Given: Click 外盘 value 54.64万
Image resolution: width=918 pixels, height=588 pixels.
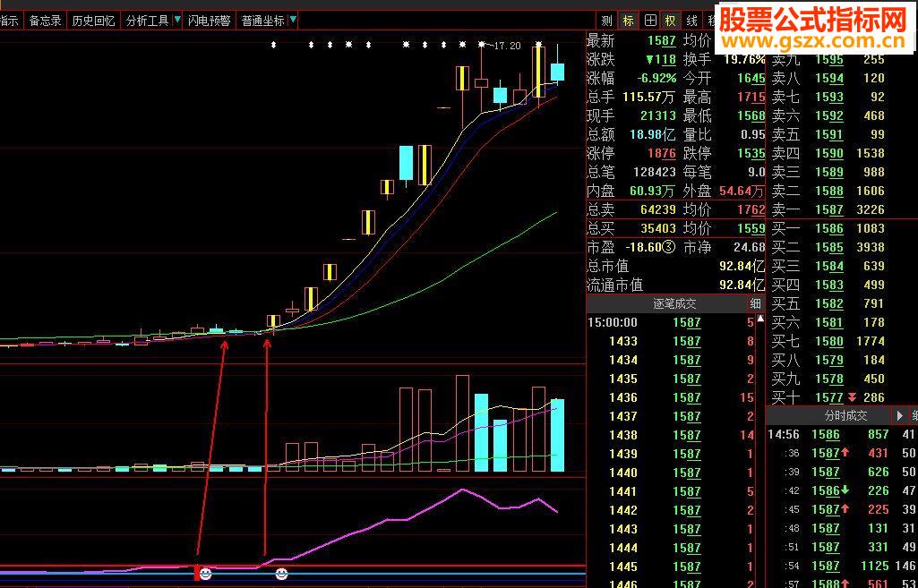Looking at the screenshot, I should tap(741, 191).
